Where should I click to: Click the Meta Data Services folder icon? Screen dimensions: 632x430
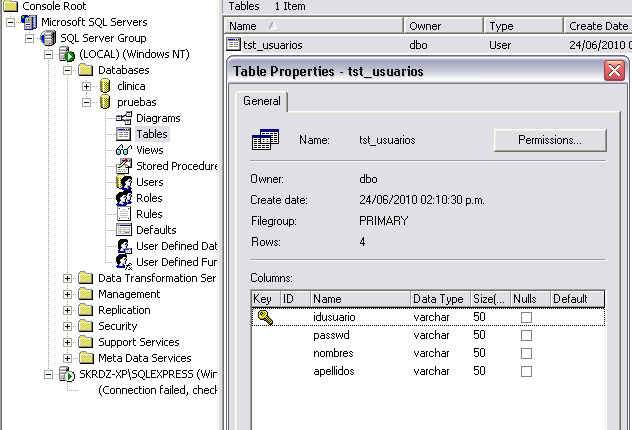point(85,358)
